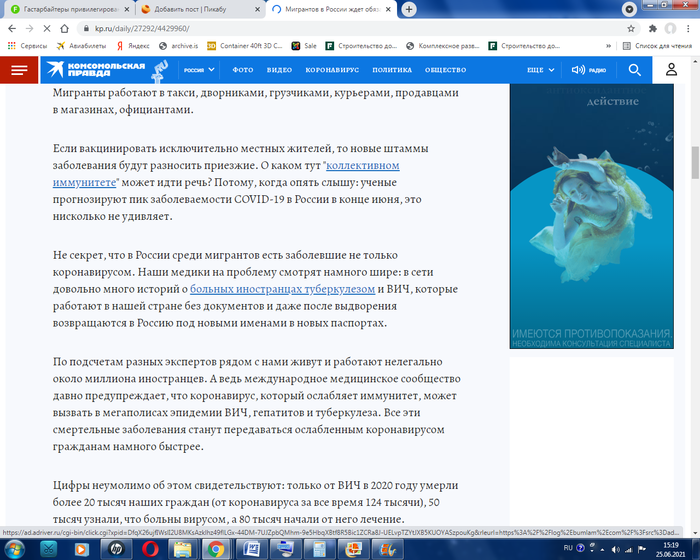
Task: Open the Snipping Tool taskbar icon
Action: [48, 549]
